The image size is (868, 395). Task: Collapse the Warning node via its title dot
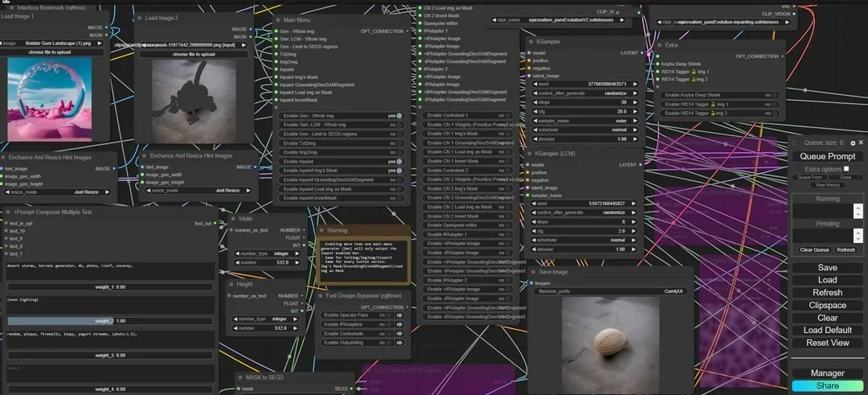coord(321,230)
